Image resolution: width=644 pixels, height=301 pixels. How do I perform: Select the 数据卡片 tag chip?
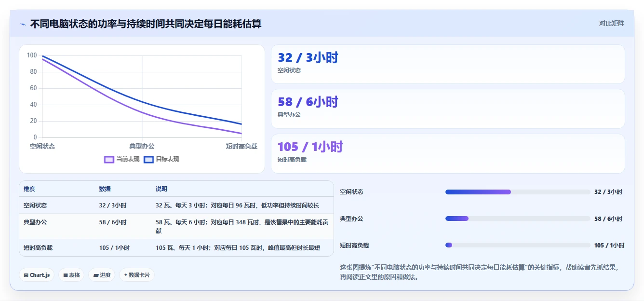coord(137,275)
